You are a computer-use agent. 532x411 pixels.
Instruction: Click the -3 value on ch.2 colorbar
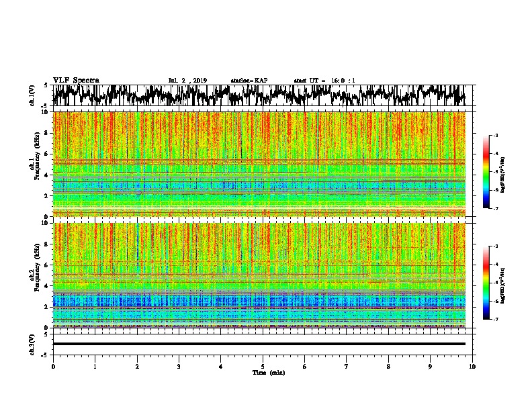pyautogui.click(x=496, y=246)
